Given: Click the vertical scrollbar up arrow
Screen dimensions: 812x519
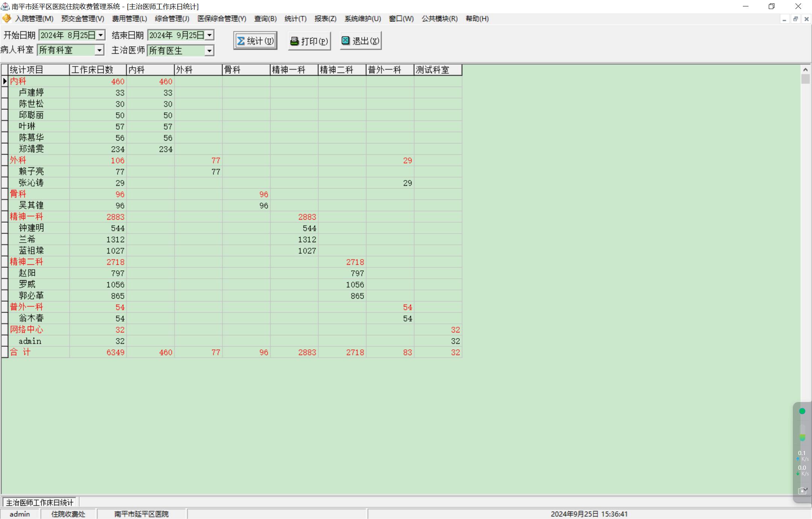Looking at the screenshot, I should [805, 70].
